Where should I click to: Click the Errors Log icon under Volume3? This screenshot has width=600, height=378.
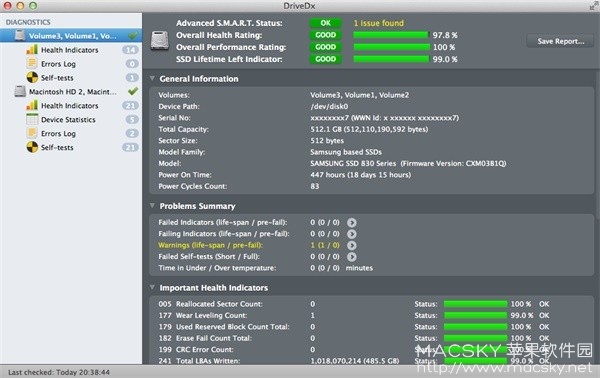point(32,64)
